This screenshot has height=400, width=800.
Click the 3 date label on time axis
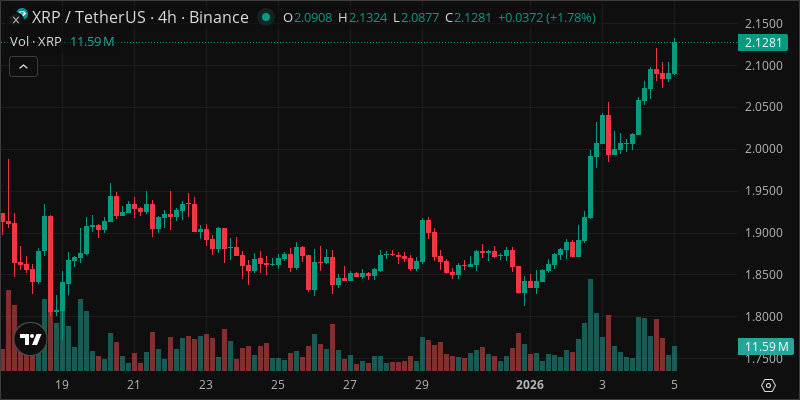pos(602,385)
